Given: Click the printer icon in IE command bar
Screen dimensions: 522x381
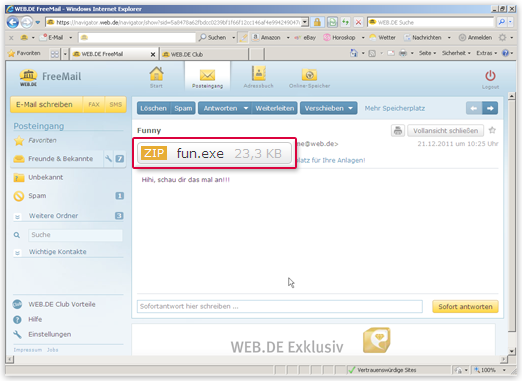Looking at the screenshot, I should [403, 53].
